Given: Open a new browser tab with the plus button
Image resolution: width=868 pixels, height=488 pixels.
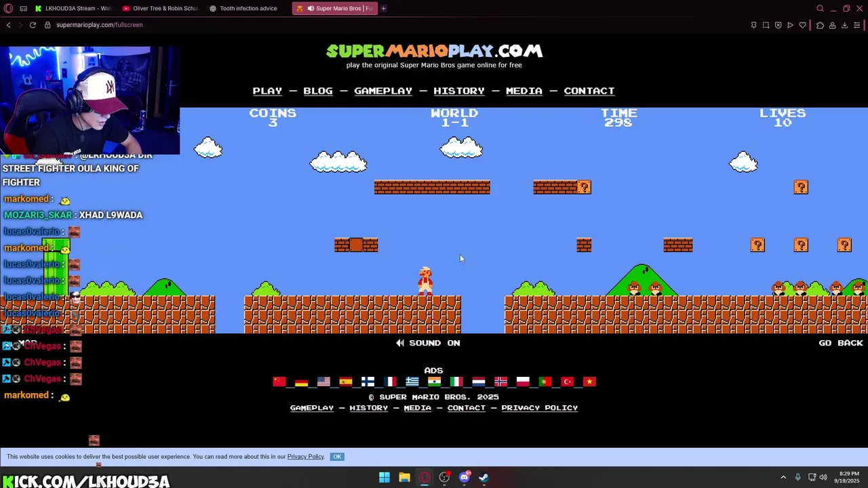Looking at the screenshot, I should pyautogui.click(x=383, y=8).
